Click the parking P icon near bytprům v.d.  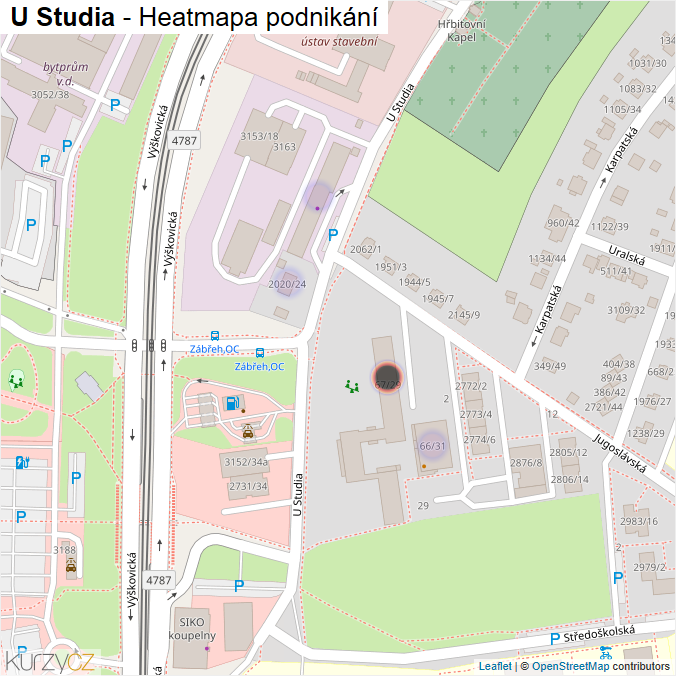[115, 104]
